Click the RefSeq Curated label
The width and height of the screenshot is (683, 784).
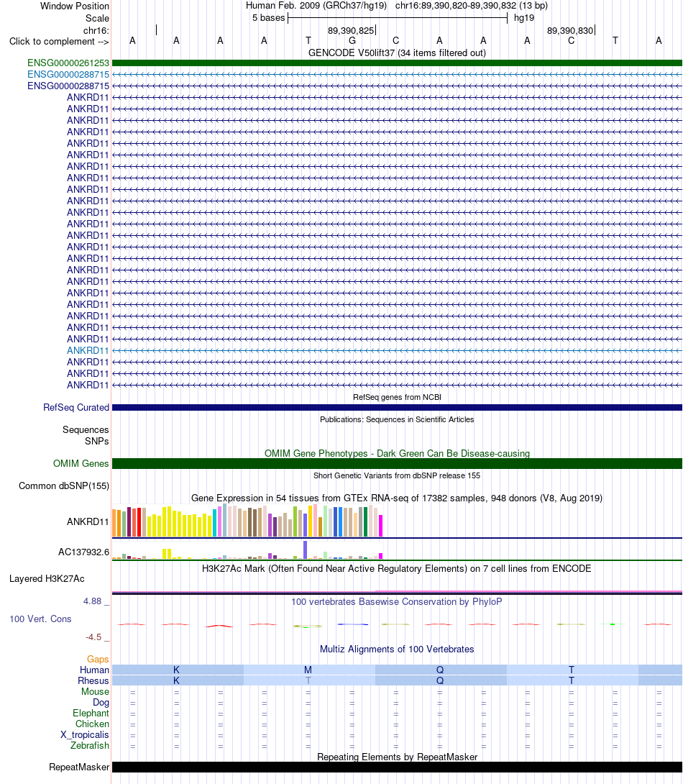click(76, 408)
